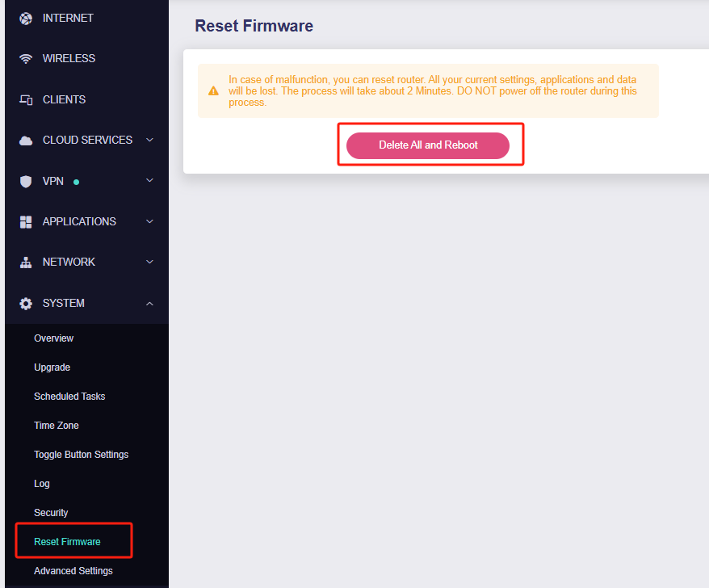Open Scheduled Tasks under System
The image size is (709, 588).
69,397
